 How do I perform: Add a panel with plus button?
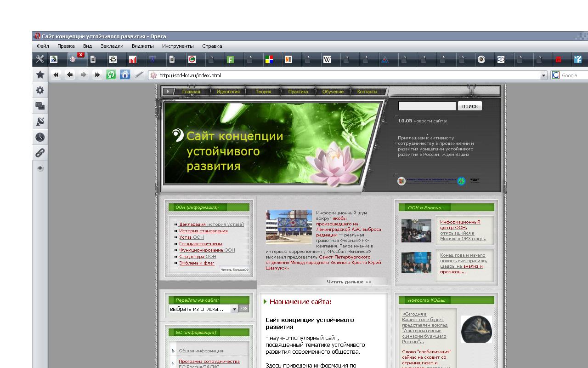pos(40,168)
